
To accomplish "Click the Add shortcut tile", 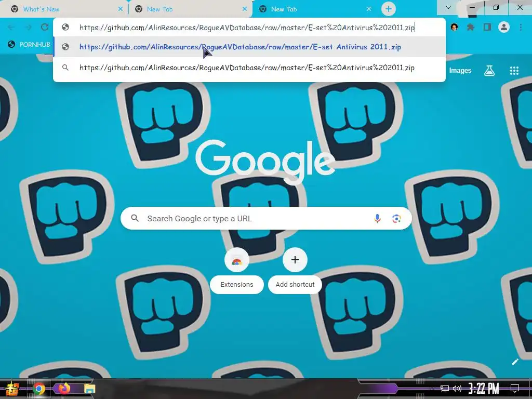I will [x=295, y=270].
